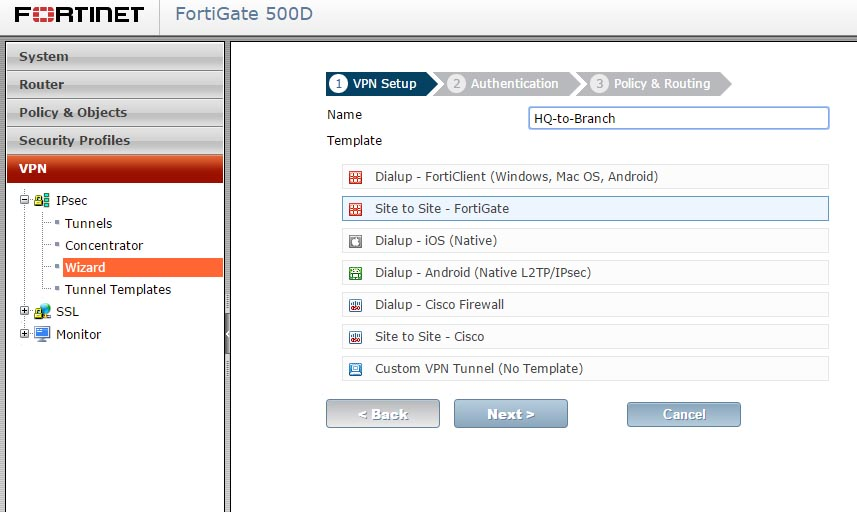Go to the Policy & Routing wizard step
The height and width of the screenshot is (512, 857).
pos(656,84)
